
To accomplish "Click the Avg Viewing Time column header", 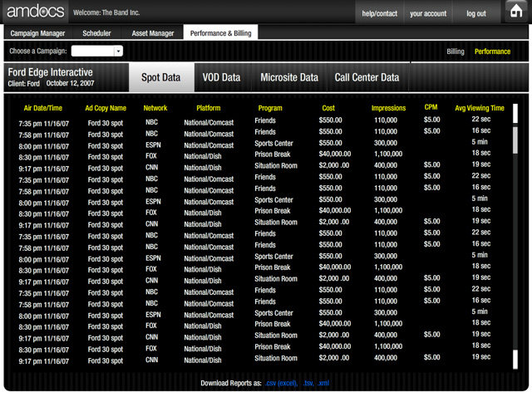I will point(480,108).
